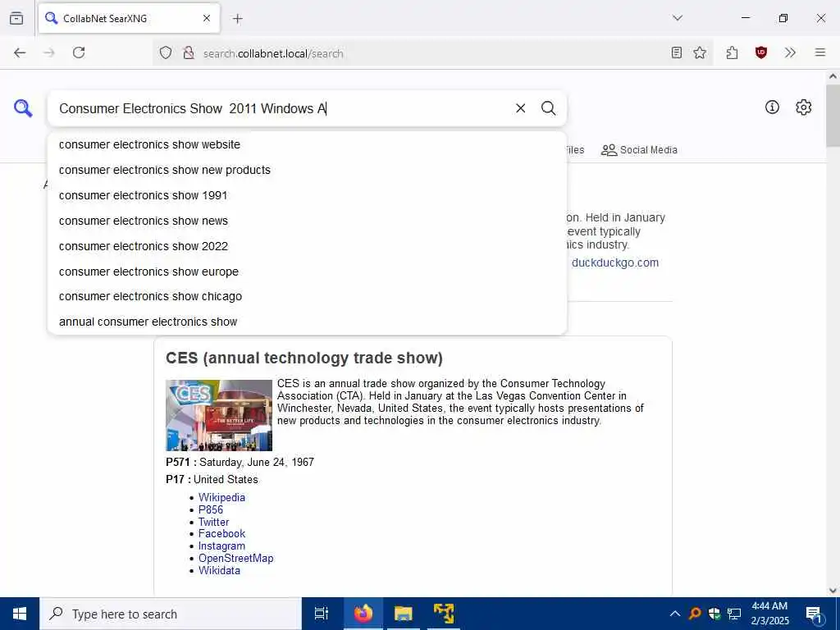Open Firefox application menu
The width and height of the screenshot is (840, 630).
(x=819, y=52)
